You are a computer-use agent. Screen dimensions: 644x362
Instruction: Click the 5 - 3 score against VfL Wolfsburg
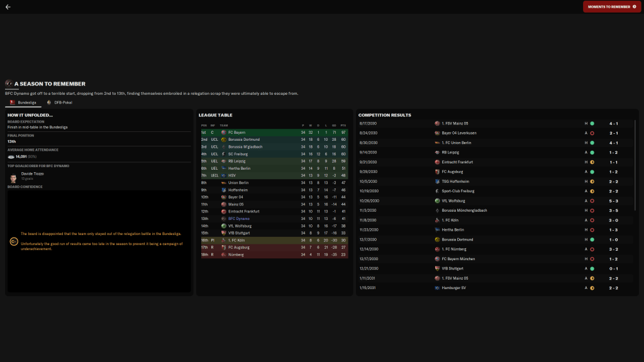tap(613, 201)
